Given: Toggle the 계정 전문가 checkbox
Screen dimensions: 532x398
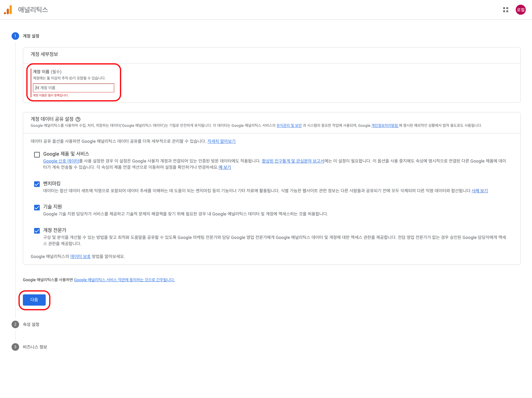Looking at the screenshot, I should pyautogui.click(x=37, y=231).
